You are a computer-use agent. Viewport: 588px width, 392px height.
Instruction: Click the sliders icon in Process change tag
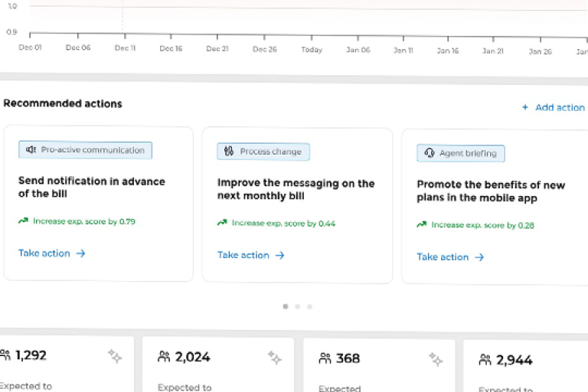coord(229,152)
